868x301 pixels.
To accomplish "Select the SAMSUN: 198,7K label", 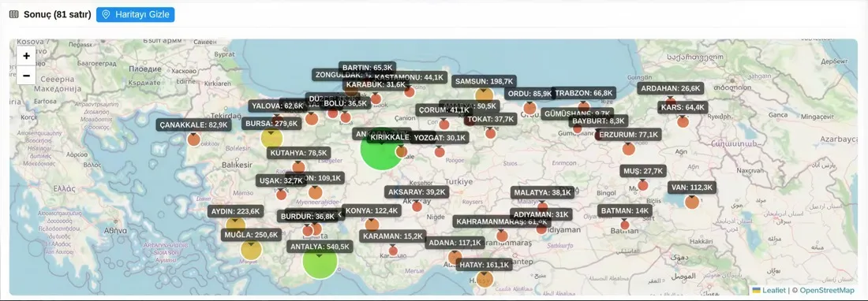I will pyautogui.click(x=484, y=81).
